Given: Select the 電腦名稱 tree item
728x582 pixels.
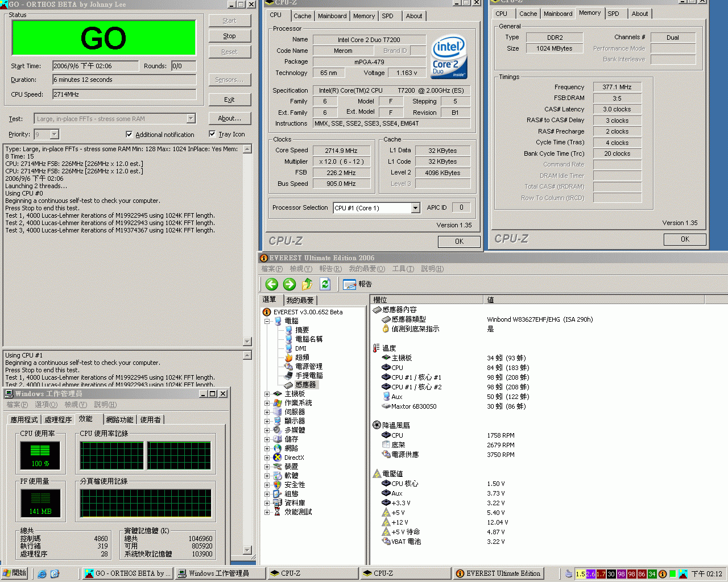Looking at the screenshot, I should (x=309, y=339).
